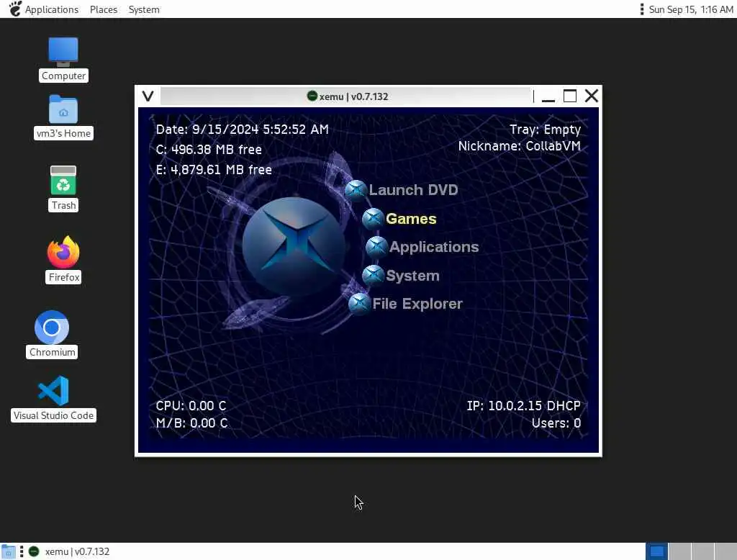
Task: Select System in the xemu dashboard menu
Action: pos(412,276)
